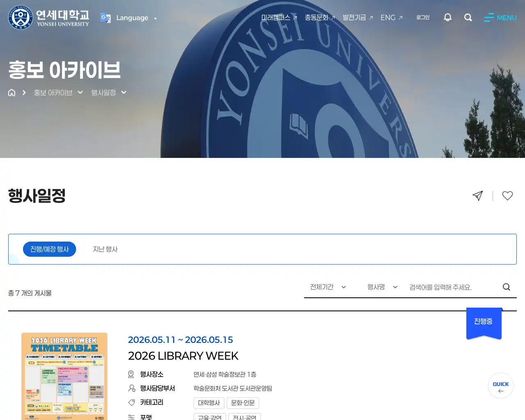Expand the 행사일정 breadcrumb dropdown
The width and height of the screenshot is (525, 420).
click(x=109, y=93)
